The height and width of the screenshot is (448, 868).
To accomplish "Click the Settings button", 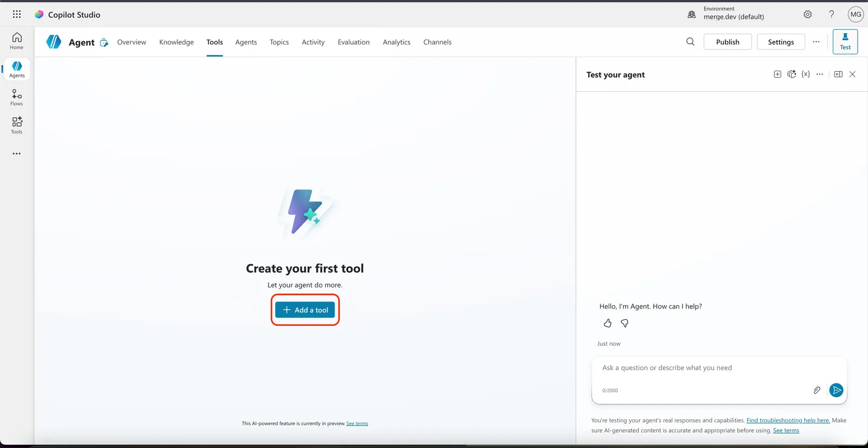I will point(781,42).
